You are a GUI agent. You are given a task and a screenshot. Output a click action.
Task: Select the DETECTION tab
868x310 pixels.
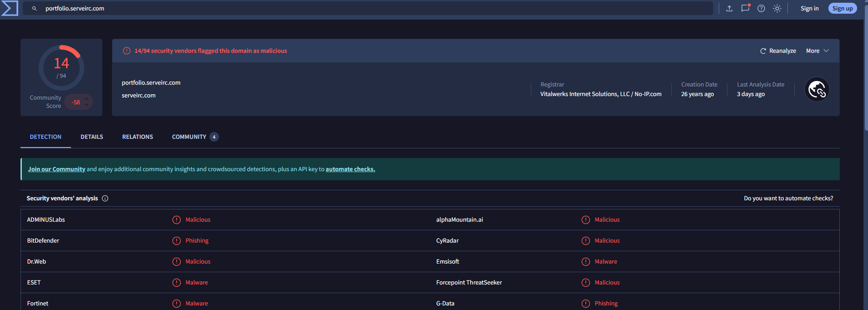46,137
